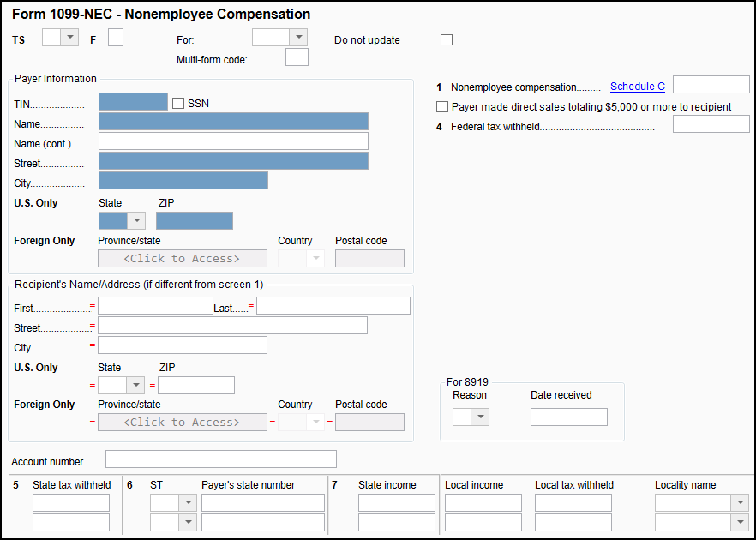The width and height of the screenshot is (756, 540).
Task: Open the Recipient State dropdown
Action: point(135,386)
